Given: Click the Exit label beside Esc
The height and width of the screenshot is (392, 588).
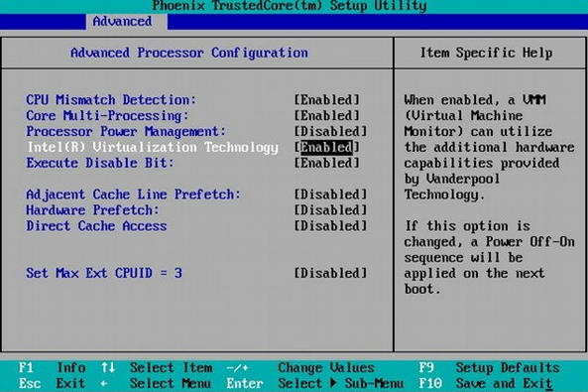Looking at the screenshot, I should click(x=70, y=383).
